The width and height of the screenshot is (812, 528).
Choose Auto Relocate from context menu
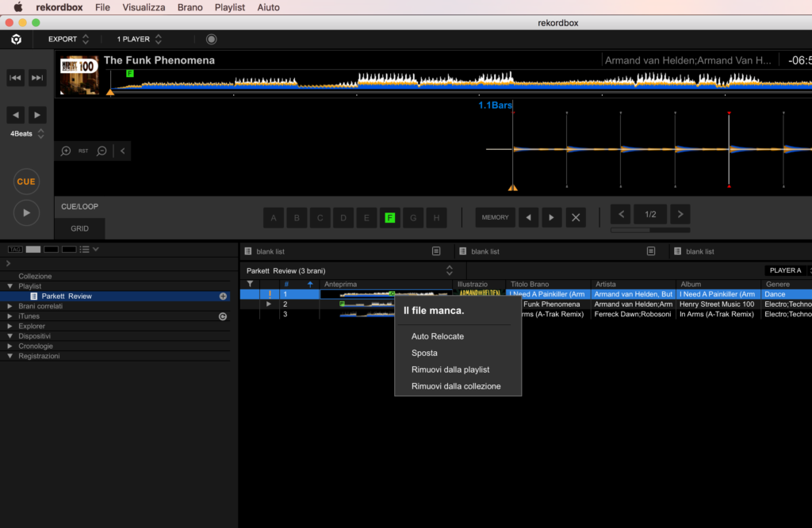coord(438,336)
